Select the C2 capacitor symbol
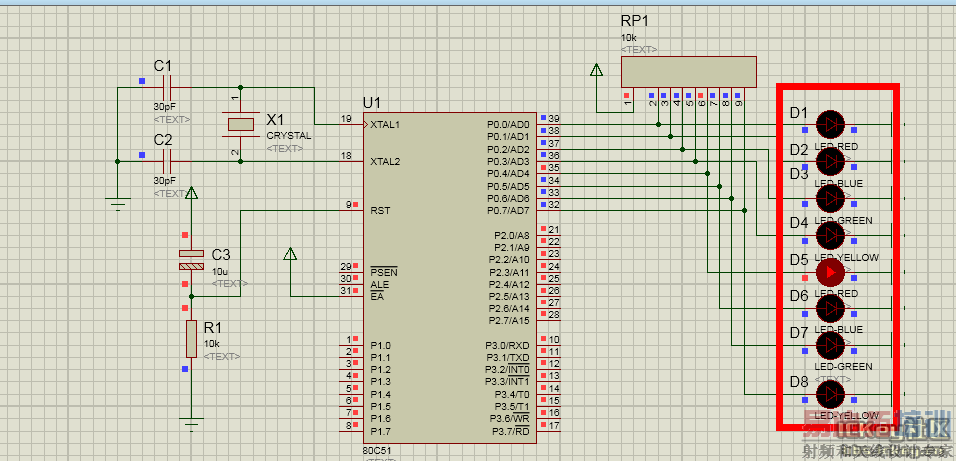Screen dimensions: 956x461 [166, 160]
